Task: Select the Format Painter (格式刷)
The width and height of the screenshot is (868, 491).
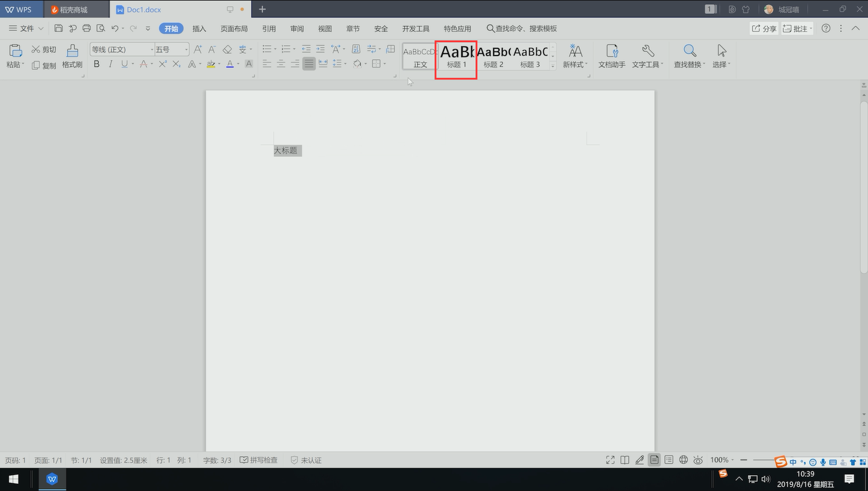Action: click(72, 57)
